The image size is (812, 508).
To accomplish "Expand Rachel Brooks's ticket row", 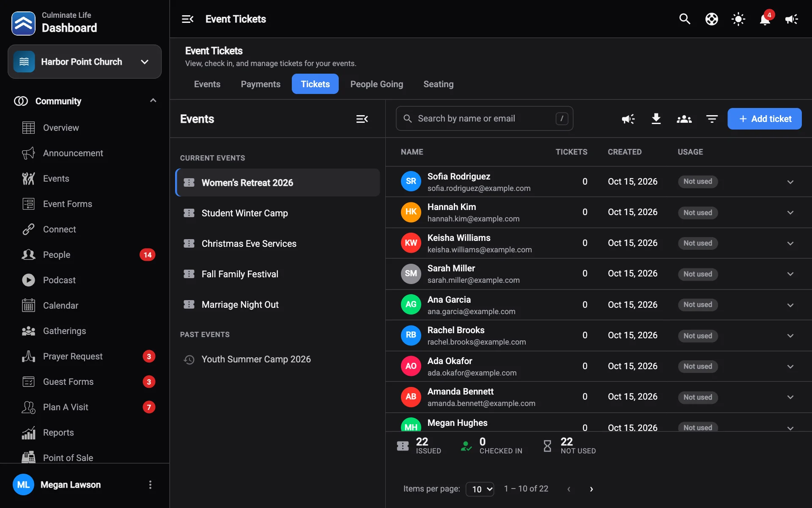I will [x=790, y=335].
